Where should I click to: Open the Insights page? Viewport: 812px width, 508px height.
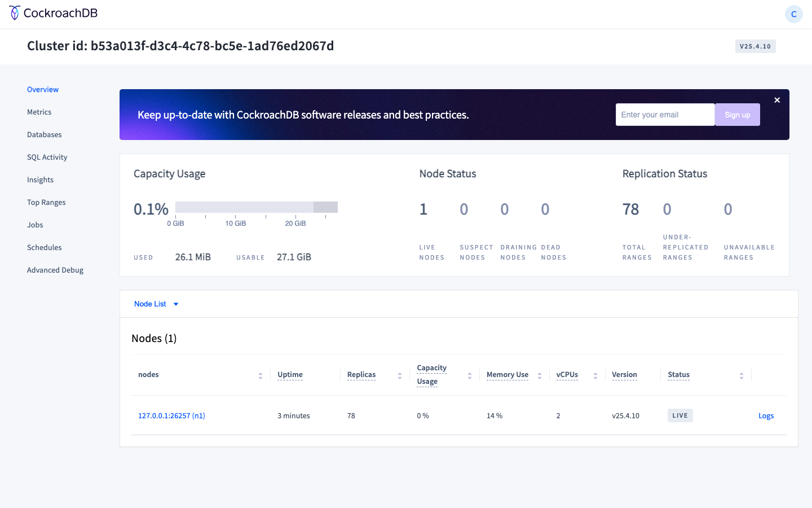[x=41, y=179]
